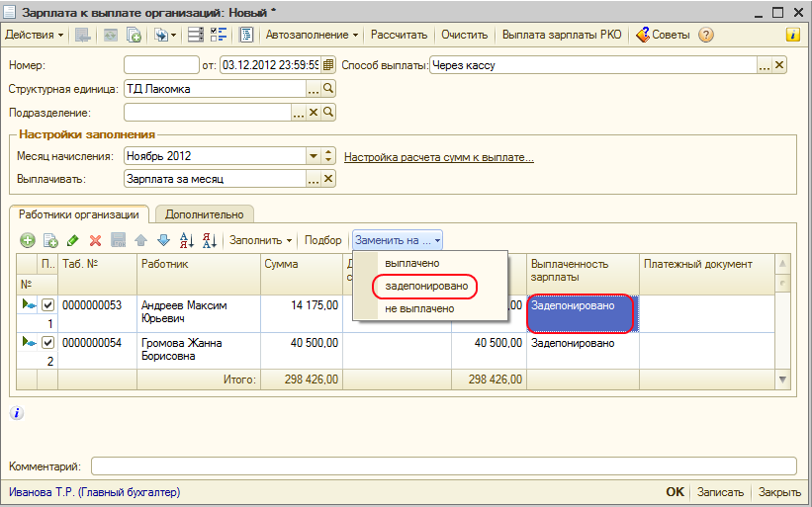Viewport: 812px width, 507px height.
Task: Open calendar picker next to date field
Action: pyautogui.click(x=328, y=65)
